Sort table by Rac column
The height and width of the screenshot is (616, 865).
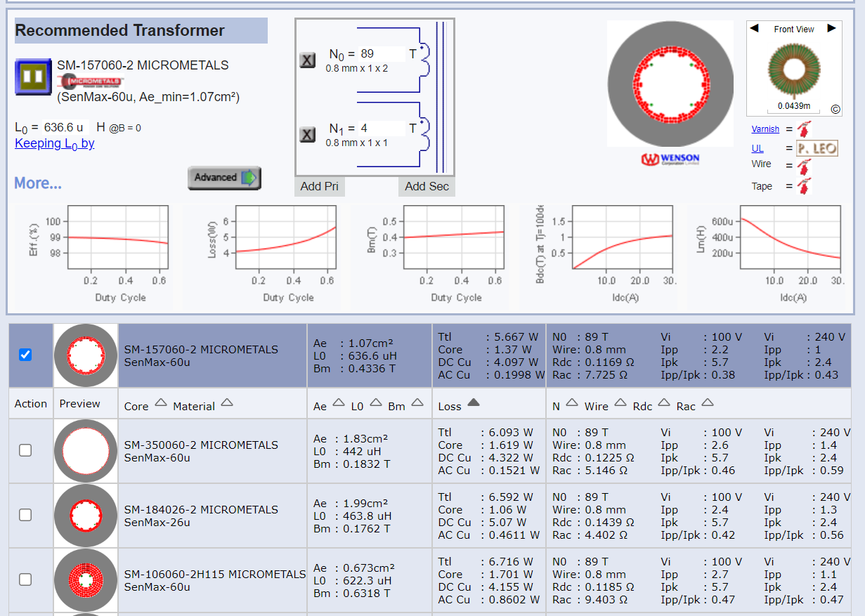coord(708,403)
